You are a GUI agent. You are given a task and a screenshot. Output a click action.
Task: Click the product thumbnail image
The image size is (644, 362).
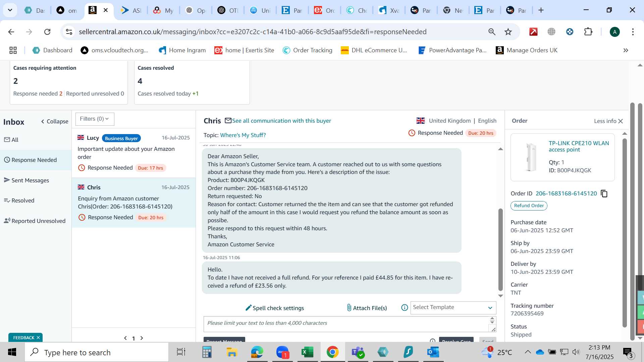[531, 157]
